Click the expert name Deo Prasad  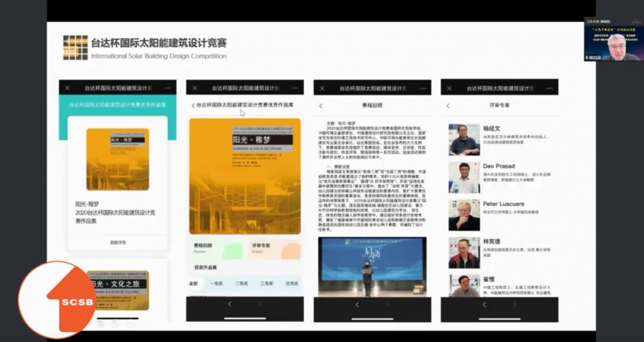[498, 166]
